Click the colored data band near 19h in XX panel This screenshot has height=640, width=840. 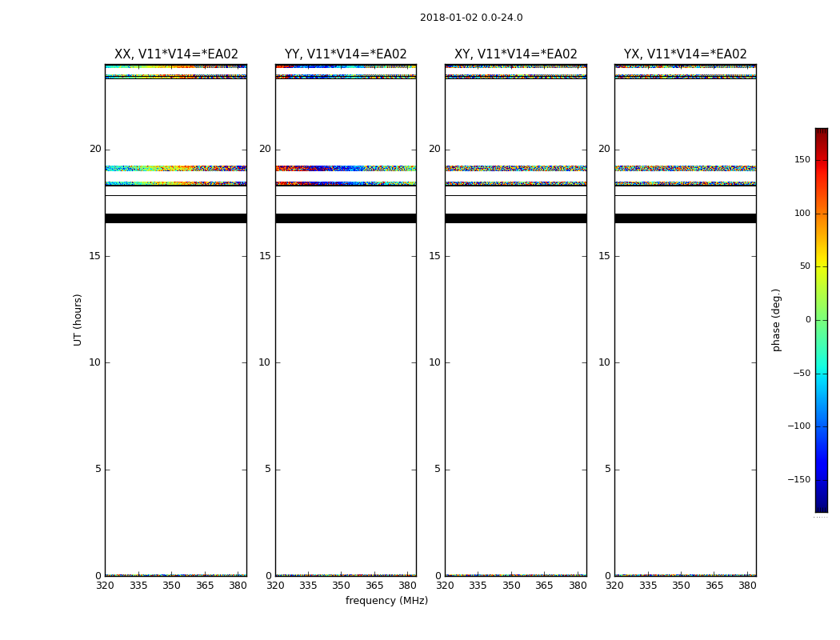pos(176,168)
